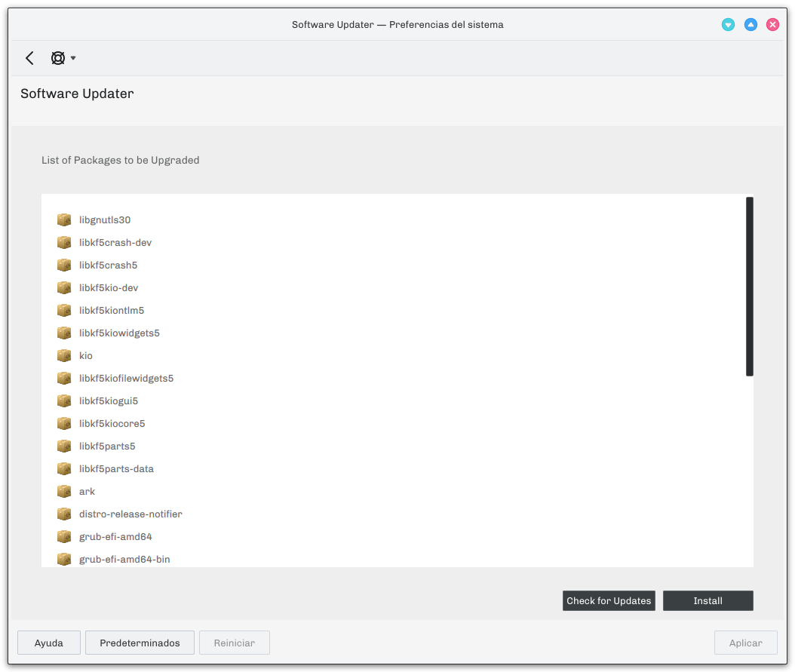
Task: Select the libkf5crash-dev package name
Action: [115, 243]
